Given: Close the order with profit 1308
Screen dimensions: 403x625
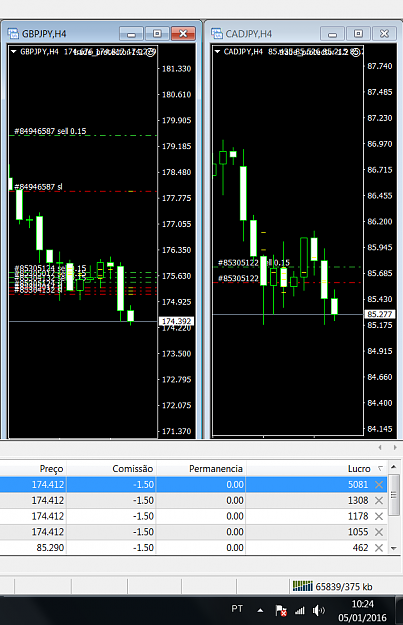Looking at the screenshot, I should pyautogui.click(x=379, y=501).
